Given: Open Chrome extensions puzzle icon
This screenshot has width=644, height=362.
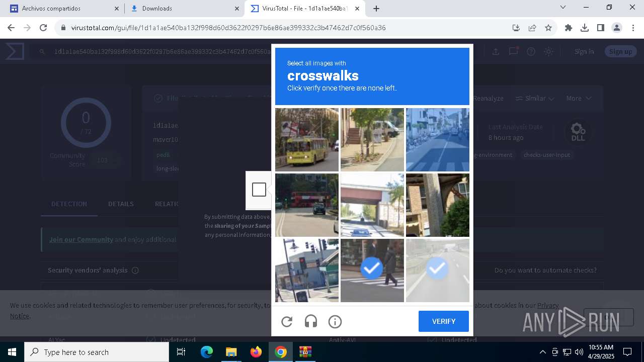Looking at the screenshot, I should click(569, 28).
